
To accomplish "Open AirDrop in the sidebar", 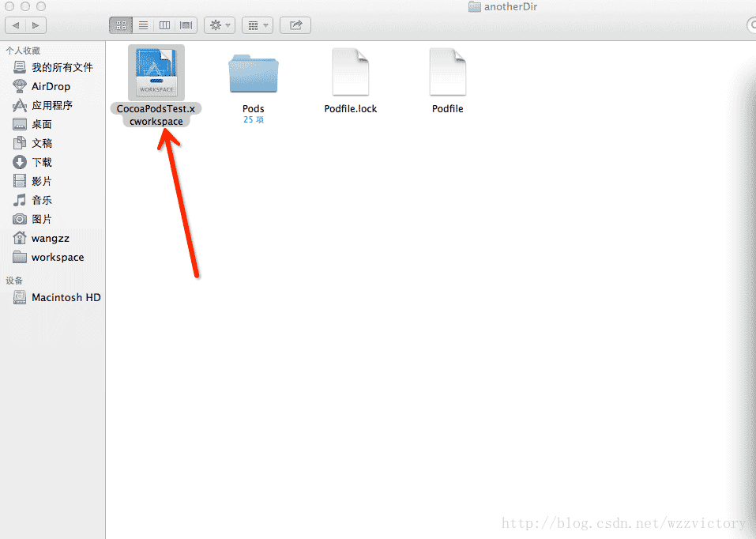I will point(53,86).
